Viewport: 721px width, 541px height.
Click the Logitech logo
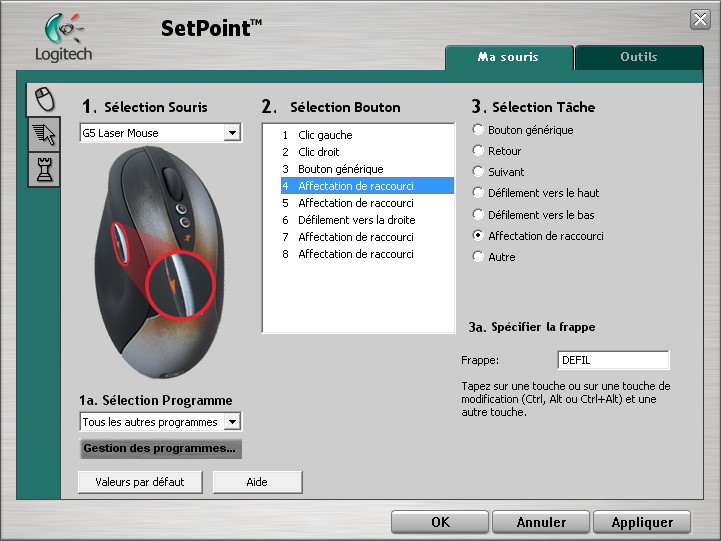64,37
